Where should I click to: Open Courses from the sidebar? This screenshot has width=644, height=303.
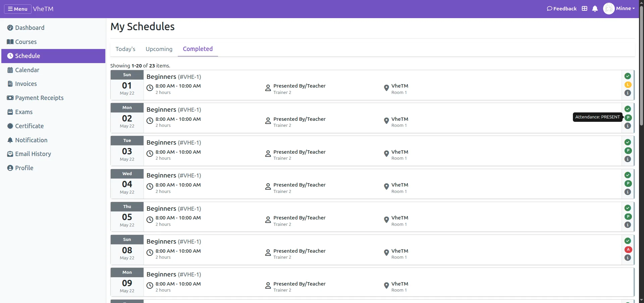53,42
